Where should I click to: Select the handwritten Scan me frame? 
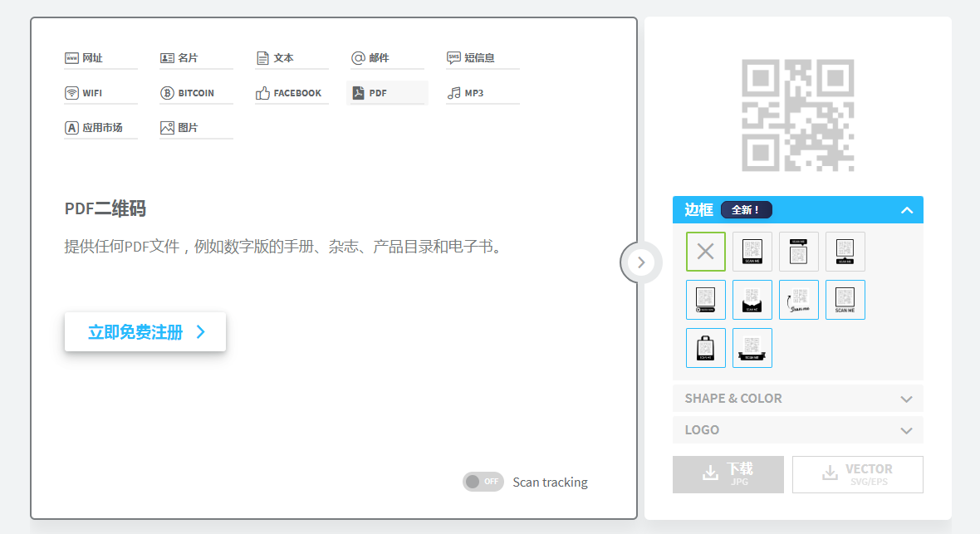[799, 300]
